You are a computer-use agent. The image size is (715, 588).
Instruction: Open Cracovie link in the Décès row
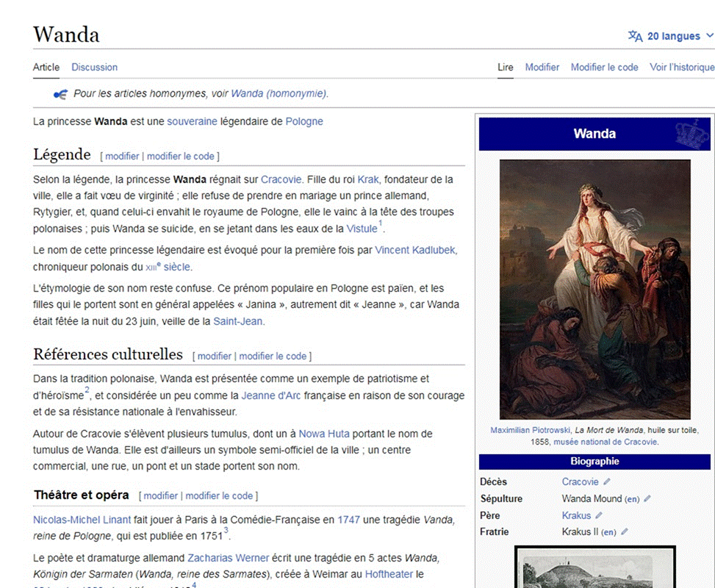[x=580, y=481]
